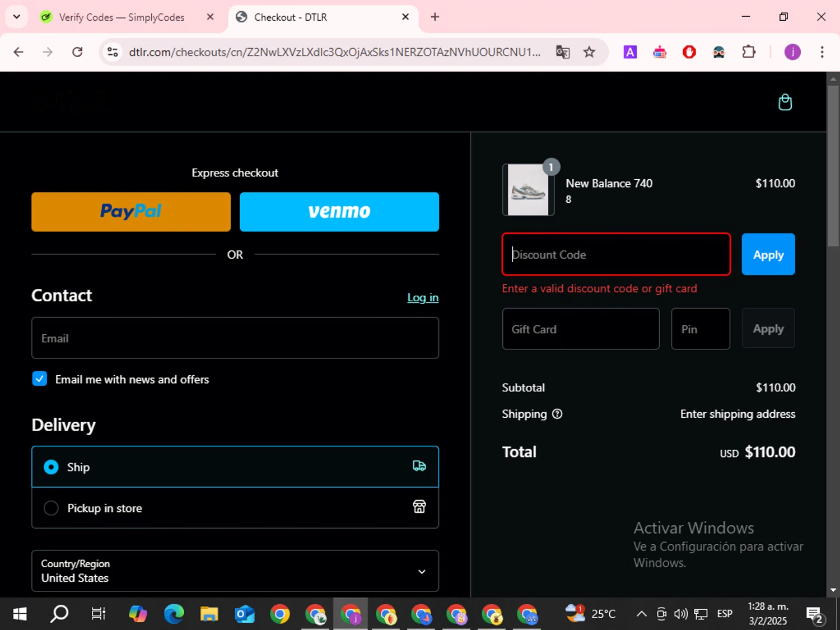Open a new browser tab
Viewport: 840px width, 630px height.
pyautogui.click(x=435, y=17)
